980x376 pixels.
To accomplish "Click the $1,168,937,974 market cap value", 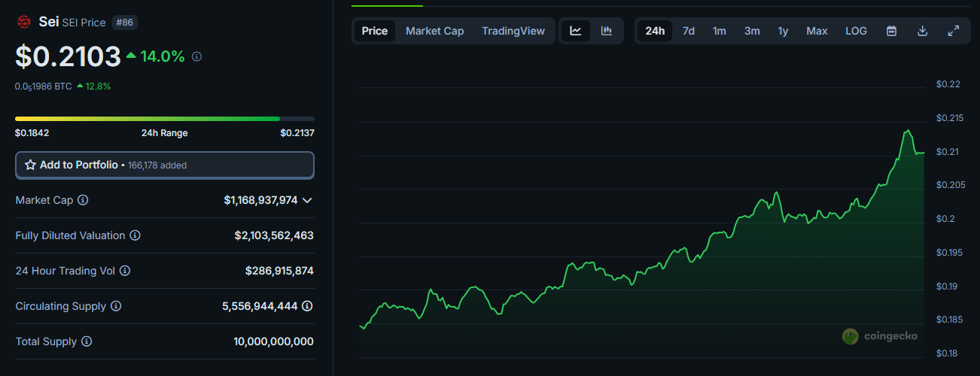I will pyautogui.click(x=260, y=200).
